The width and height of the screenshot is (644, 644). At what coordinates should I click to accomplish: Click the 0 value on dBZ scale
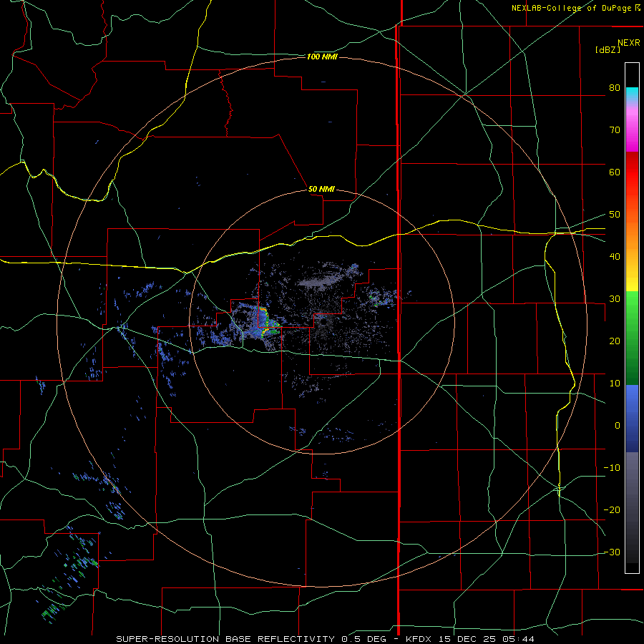pyautogui.click(x=618, y=426)
